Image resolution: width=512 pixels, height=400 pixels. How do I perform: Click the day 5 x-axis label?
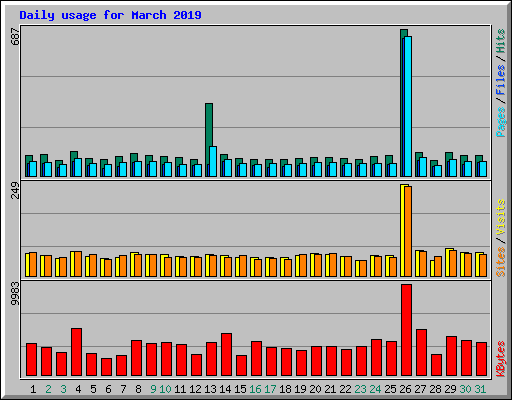pyautogui.click(x=93, y=389)
